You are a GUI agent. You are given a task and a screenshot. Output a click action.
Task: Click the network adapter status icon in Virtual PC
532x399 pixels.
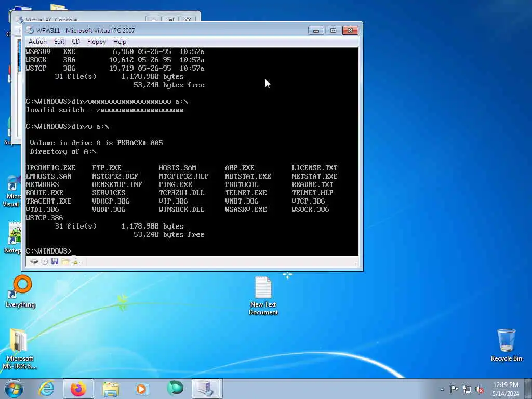click(76, 262)
